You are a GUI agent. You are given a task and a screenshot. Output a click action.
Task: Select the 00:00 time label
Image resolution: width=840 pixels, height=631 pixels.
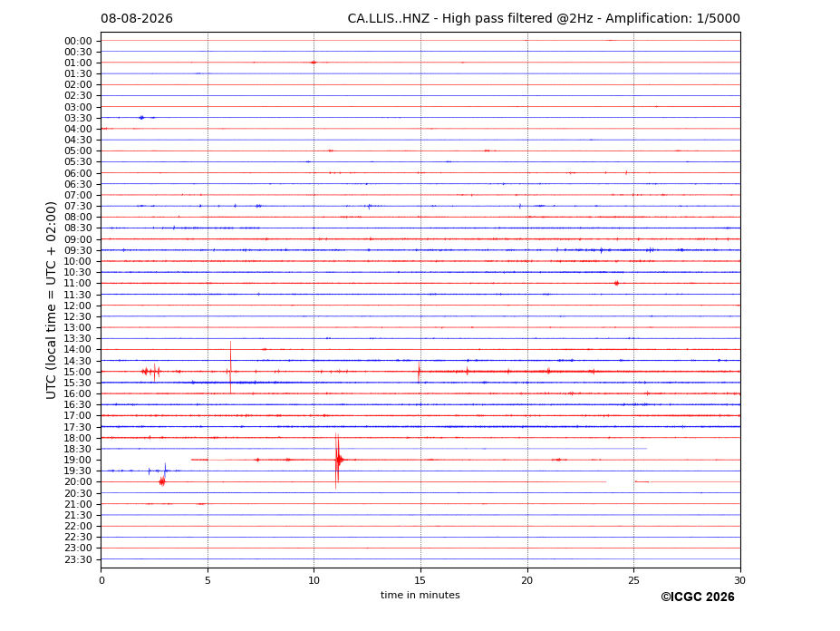coord(78,42)
